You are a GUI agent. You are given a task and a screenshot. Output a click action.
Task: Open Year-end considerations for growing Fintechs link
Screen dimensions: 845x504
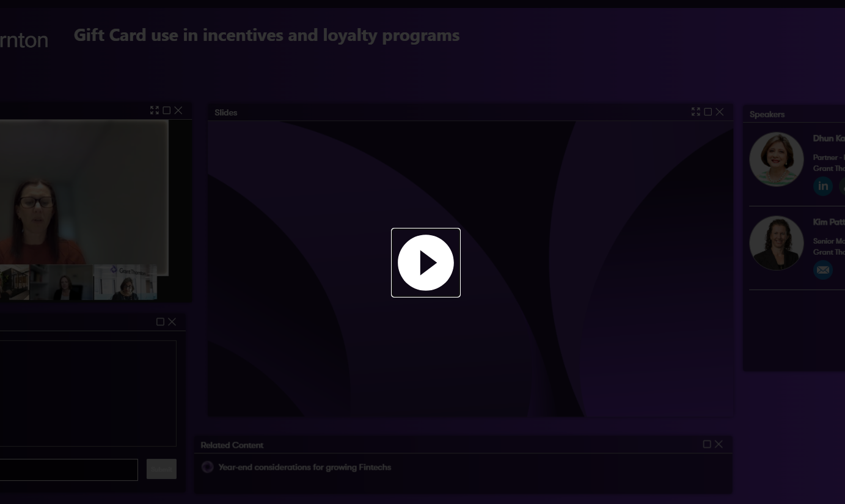[304, 467]
